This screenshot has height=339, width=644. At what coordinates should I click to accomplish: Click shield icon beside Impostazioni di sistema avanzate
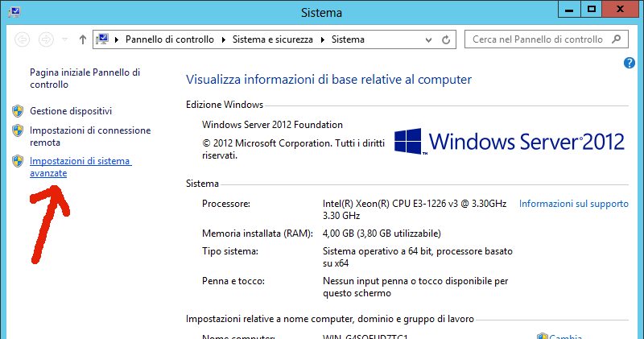[18, 161]
